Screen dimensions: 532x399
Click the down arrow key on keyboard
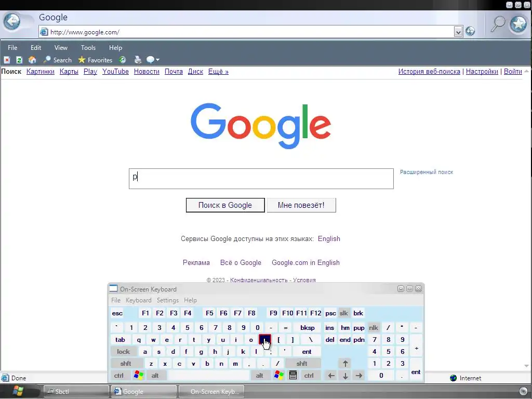tap(345, 376)
